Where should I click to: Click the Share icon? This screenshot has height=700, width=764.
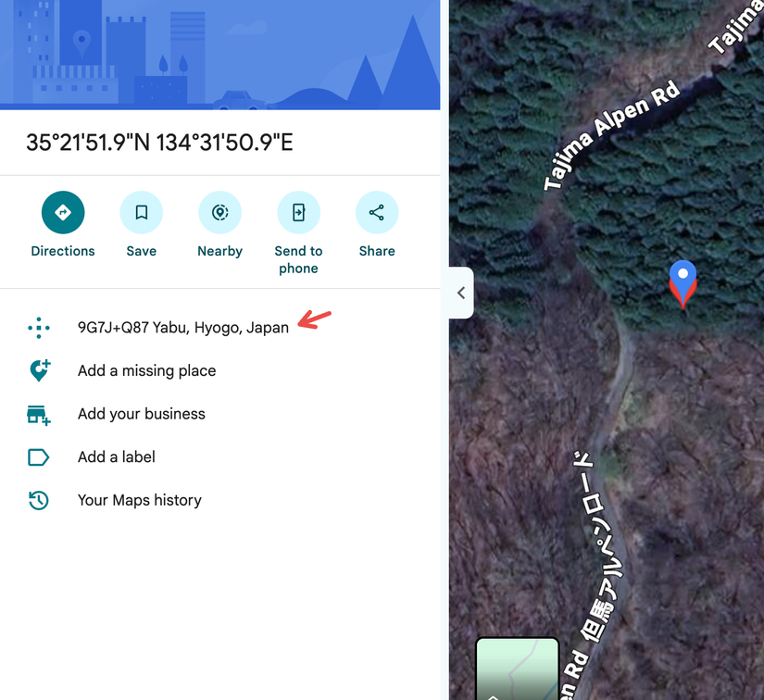(377, 212)
